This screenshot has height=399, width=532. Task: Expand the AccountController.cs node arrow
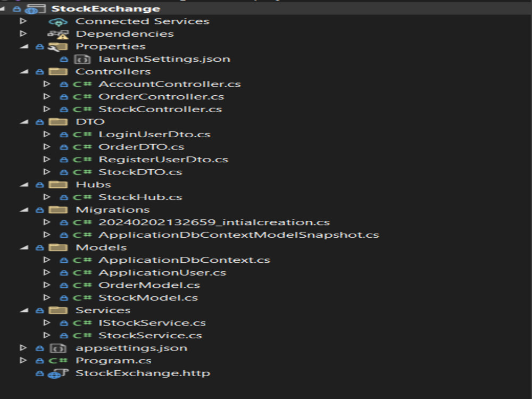(x=47, y=84)
